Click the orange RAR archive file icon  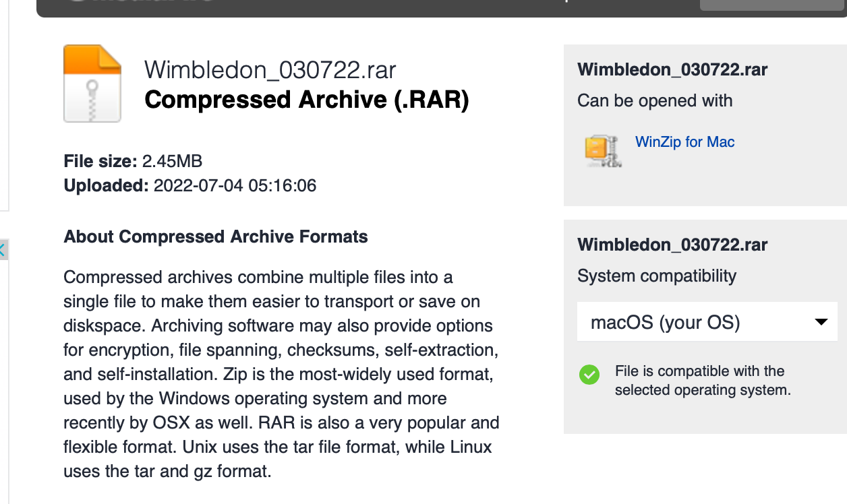(x=92, y=84)
